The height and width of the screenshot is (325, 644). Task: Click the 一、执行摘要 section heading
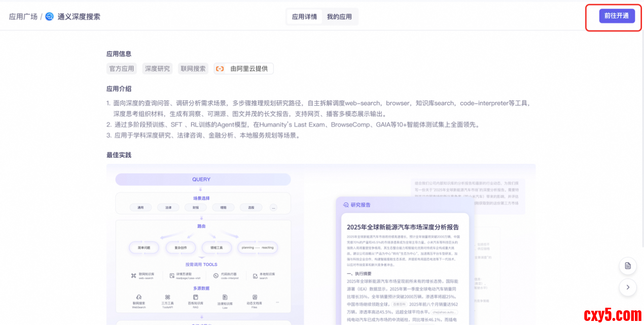pyautogui.click(x=359, y=273)
